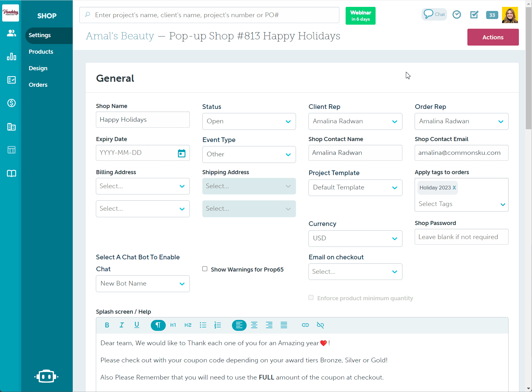Remove the Holiday 2023 tag
Viewport: 532px width, 392px height.
(454, 188)
